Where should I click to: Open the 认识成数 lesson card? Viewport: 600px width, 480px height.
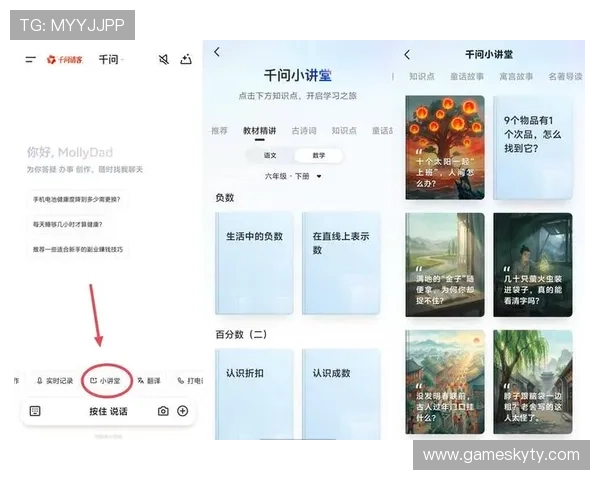341,394
